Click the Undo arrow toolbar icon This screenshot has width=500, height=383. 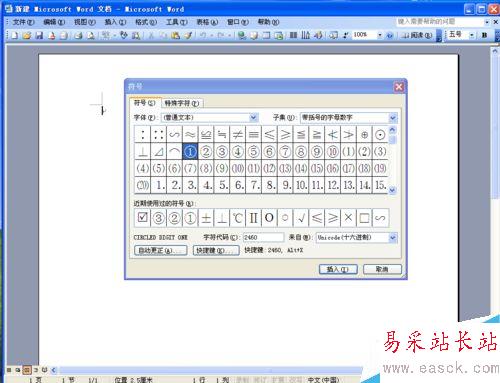203,35
